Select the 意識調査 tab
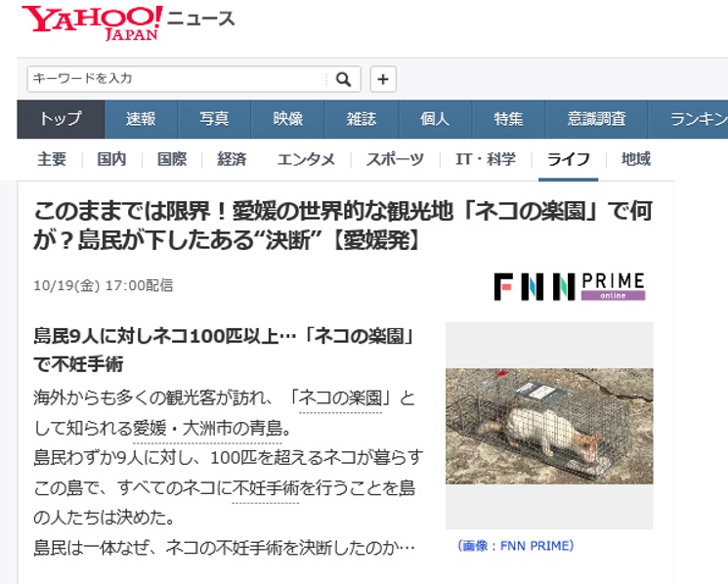The height and width of the screenshot is (584, 728). pos(597,119)
